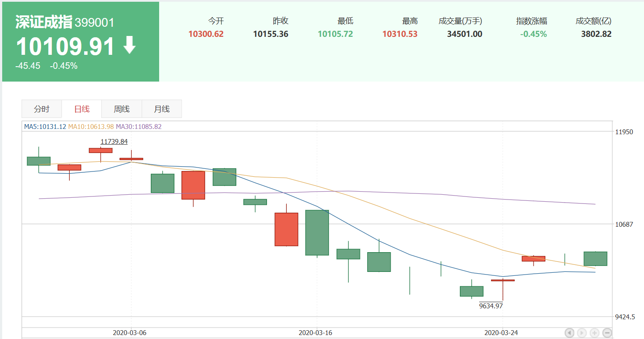This screenshot has height=339, width=644.
Task: Click the 深证成指 index title
Action: (x=43, y=22)
